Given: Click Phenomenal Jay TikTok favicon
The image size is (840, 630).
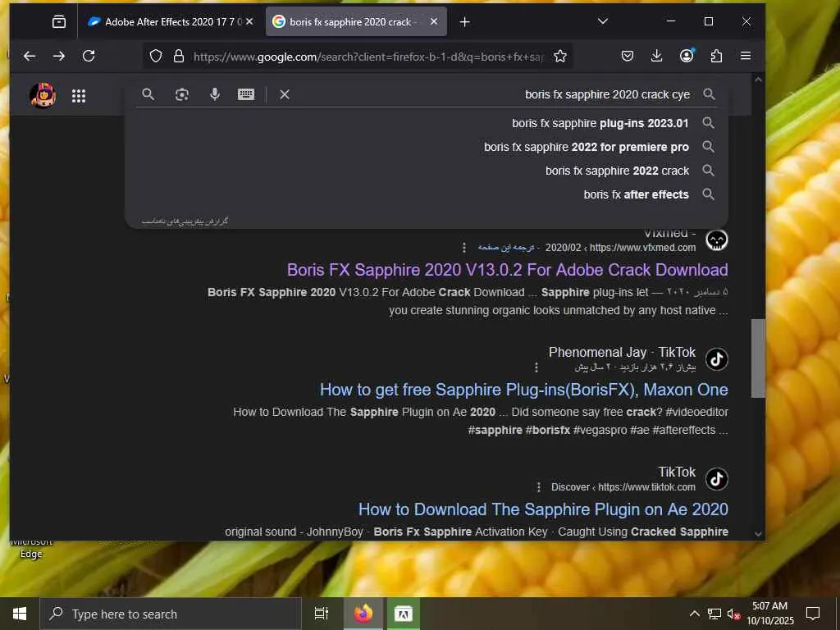Looking at the screenshot, I should (x=716, y=359).
